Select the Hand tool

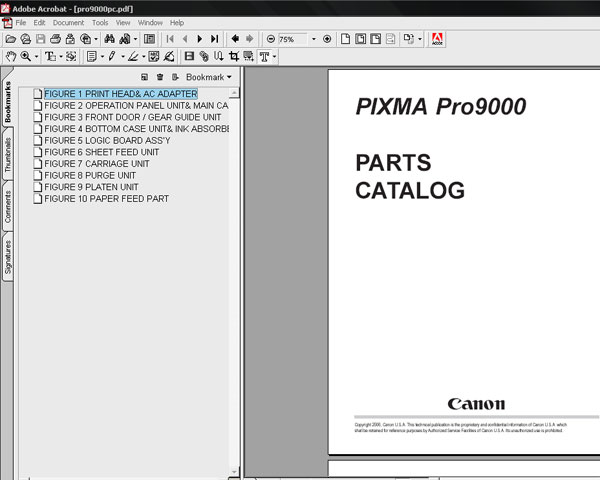[10, 57]
